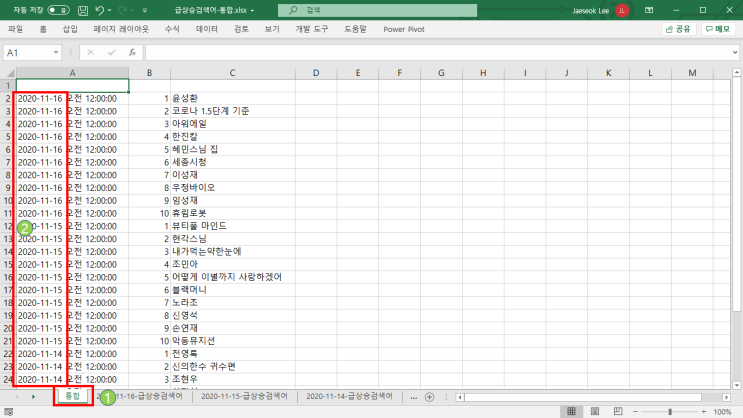Switch to Normal view in status bar

point(571,411)
